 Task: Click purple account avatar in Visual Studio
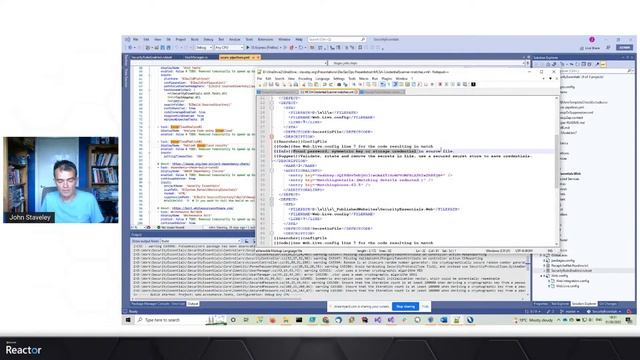[592, 40]
